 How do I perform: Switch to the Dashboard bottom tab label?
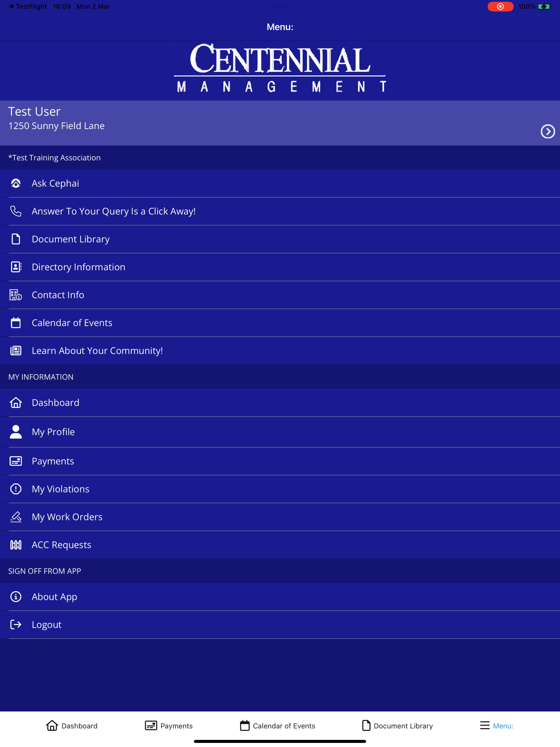coord(79,726)
